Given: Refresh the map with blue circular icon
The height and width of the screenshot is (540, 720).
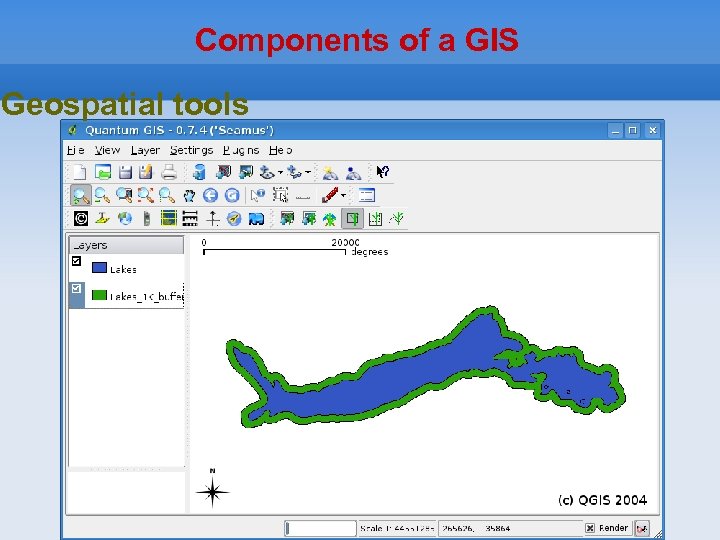Looking at the screenshot, I should coord(232,196).
